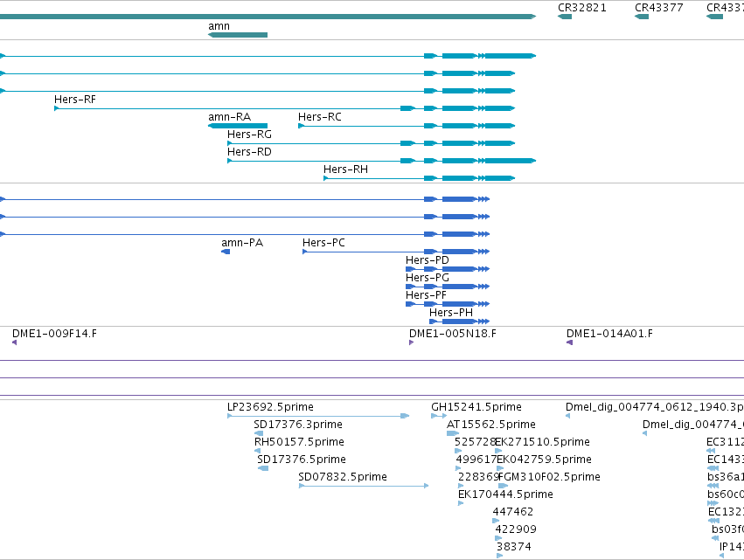Select the DME1-005N18.F purple arrow marker

click(x=412, y=342)
